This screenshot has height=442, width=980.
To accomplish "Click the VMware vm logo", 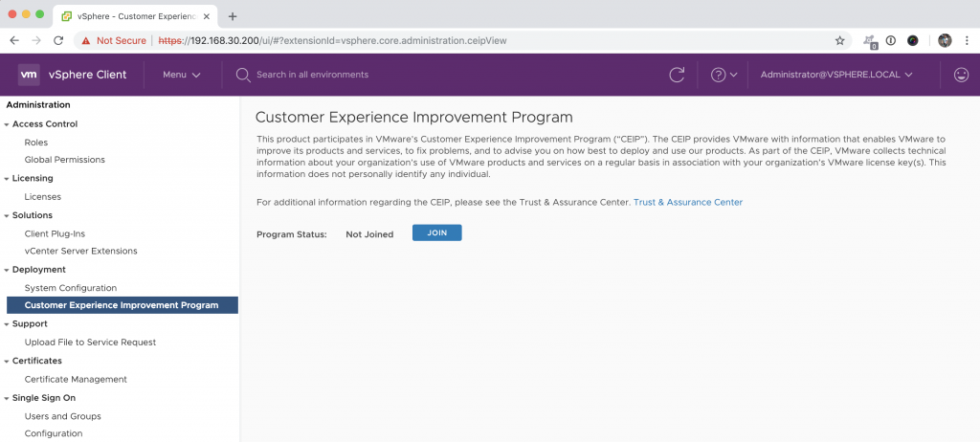I will pyautogui.click(x=29, y=75).
